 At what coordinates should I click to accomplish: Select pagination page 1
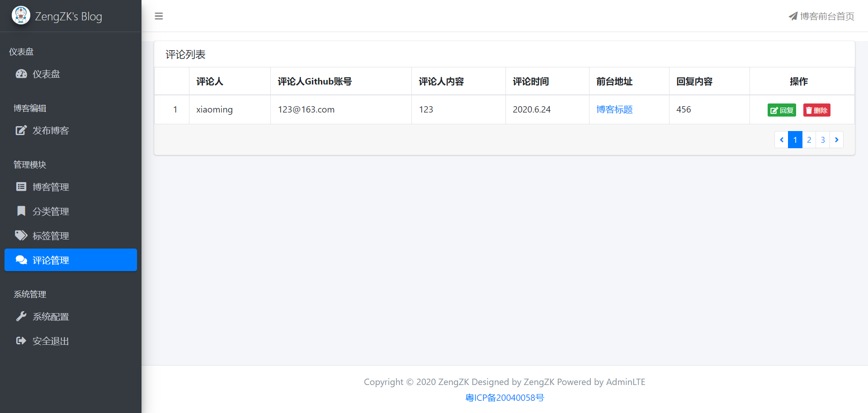[795, 140]
